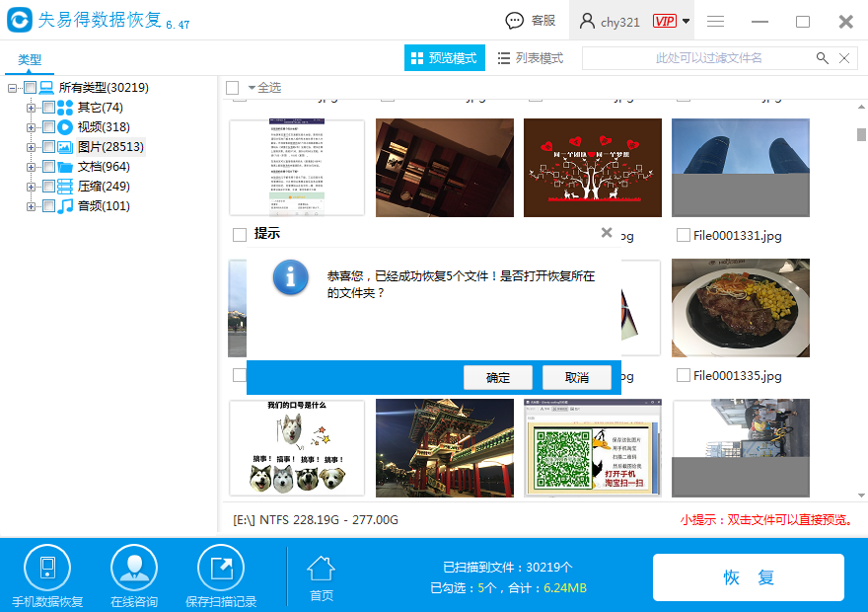The image size is (868, 612).
Task: Click the File0001331.jpg filename
Action: coord(738,235)
